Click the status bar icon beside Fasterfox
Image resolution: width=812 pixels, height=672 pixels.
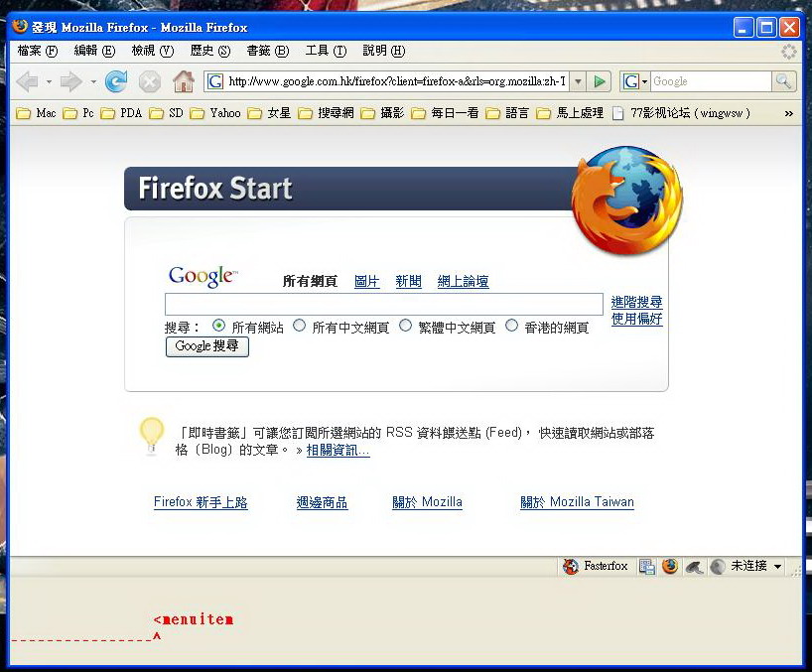pyautogui.click(x=647, y=567)
